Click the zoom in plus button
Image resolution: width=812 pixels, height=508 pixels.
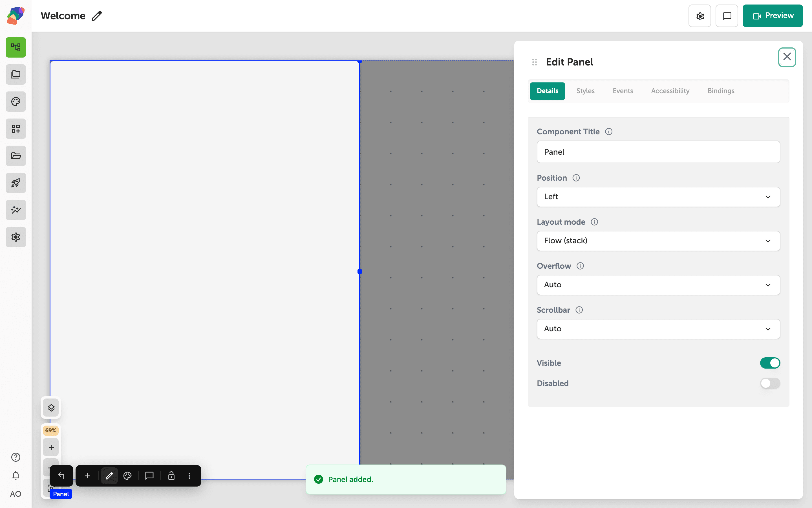pyautogui.click(x=51, y=448)
